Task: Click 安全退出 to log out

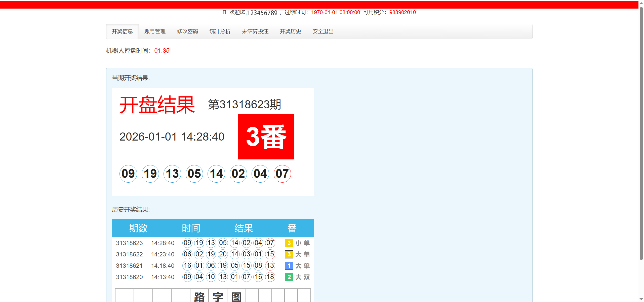Action: (x=323, y=31)
